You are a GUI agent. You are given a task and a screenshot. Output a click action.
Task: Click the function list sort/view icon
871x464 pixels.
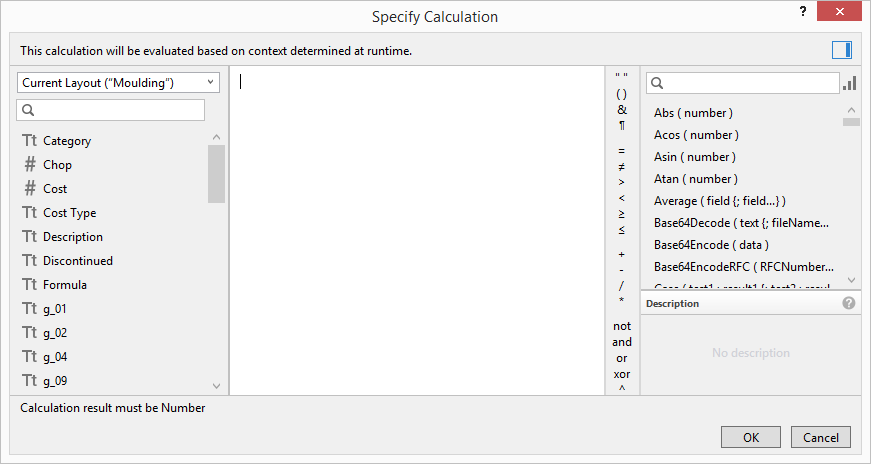(x=850, y=83)
